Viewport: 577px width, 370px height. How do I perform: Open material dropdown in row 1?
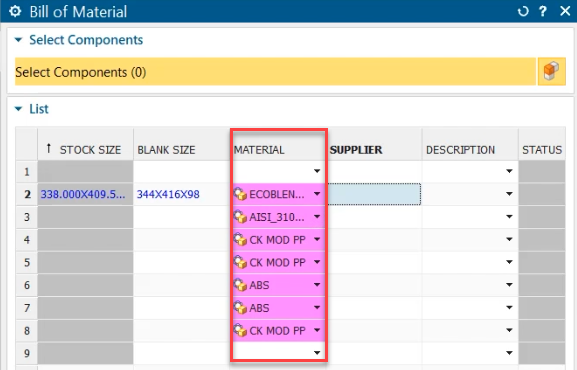tap(317, 171)
